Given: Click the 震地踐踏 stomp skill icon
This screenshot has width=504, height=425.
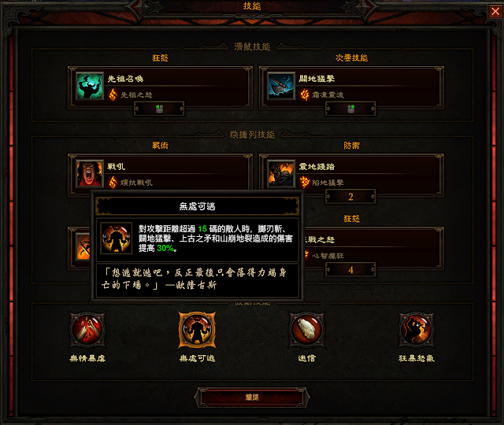Looking at the screenshot, I should coord(281,173).
